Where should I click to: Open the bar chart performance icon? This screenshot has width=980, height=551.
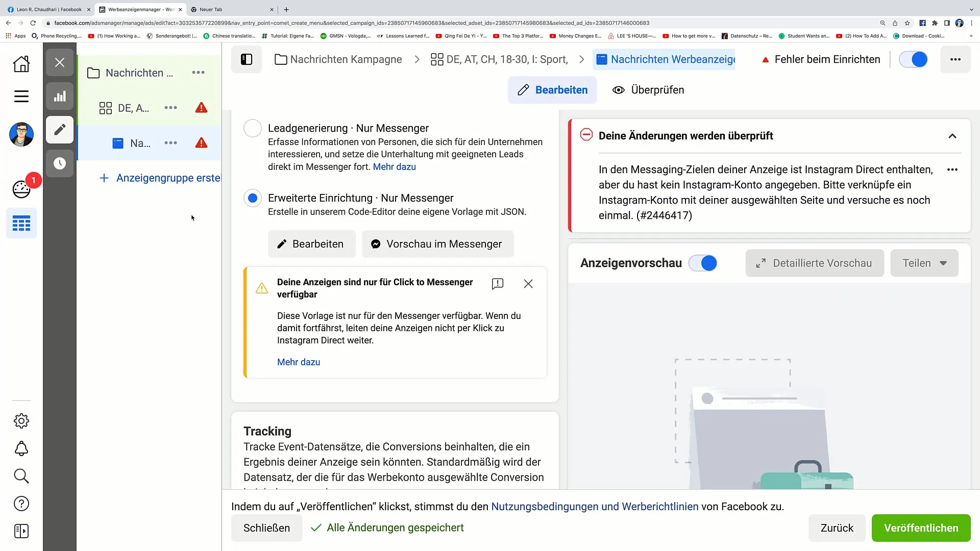pos(60,96)
